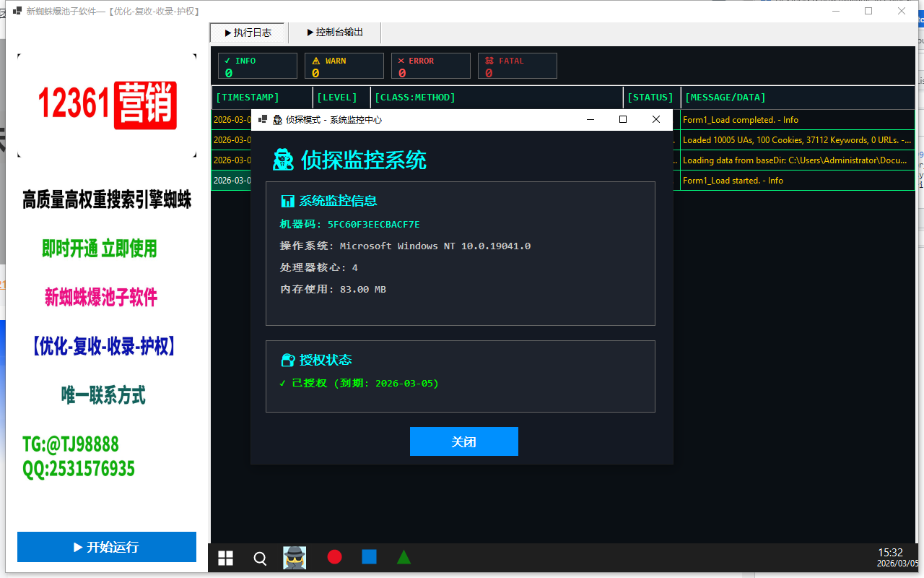The image size is (924, 578).
Task: Switch to the 控制台输出 tab
Action: click(334, 33)
